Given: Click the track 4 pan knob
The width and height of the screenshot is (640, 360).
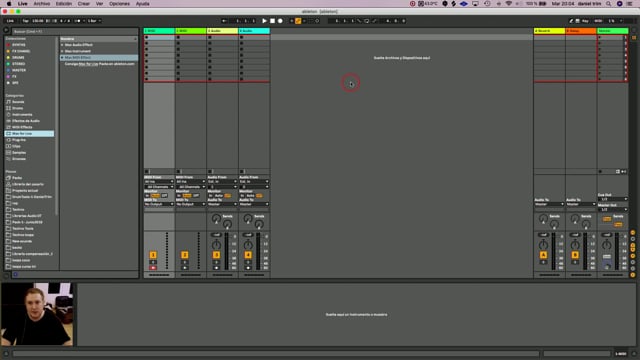Looking at the screenshot, I should (248, 245).
